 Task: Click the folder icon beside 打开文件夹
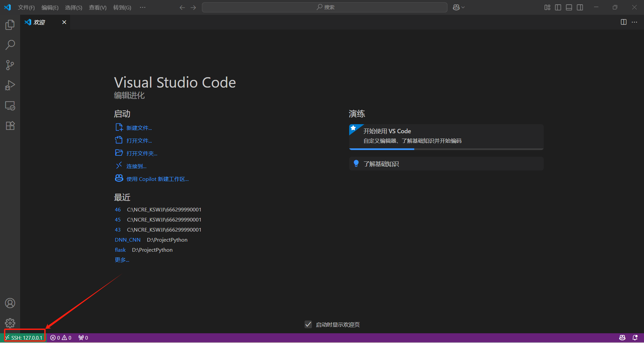pyautogui.click(x=119, y=153)
